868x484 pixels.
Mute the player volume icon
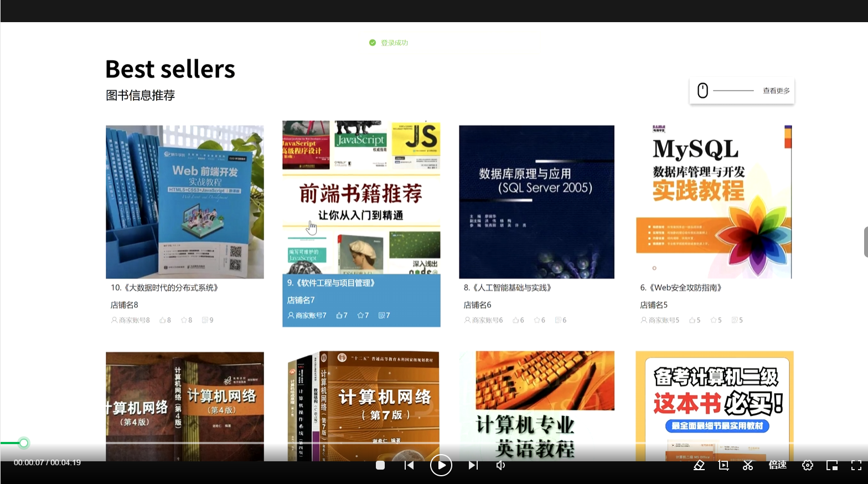click(500, 465)
